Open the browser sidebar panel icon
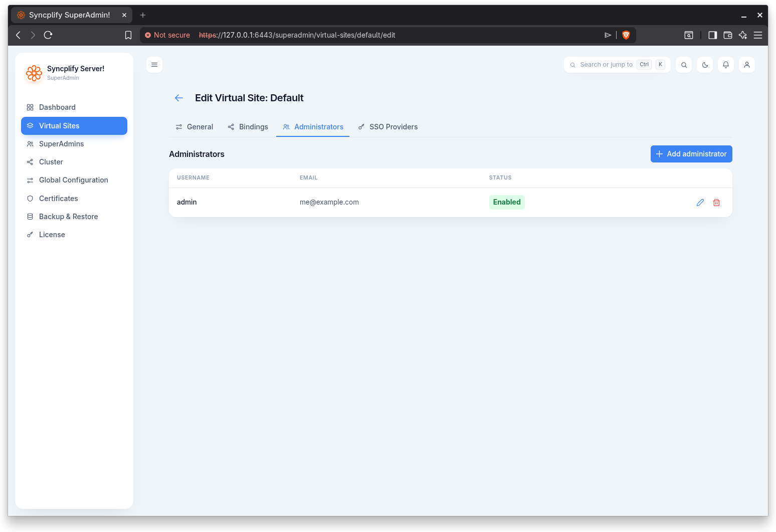The height and width of the screenshot is (532, 776). point(712,35)
